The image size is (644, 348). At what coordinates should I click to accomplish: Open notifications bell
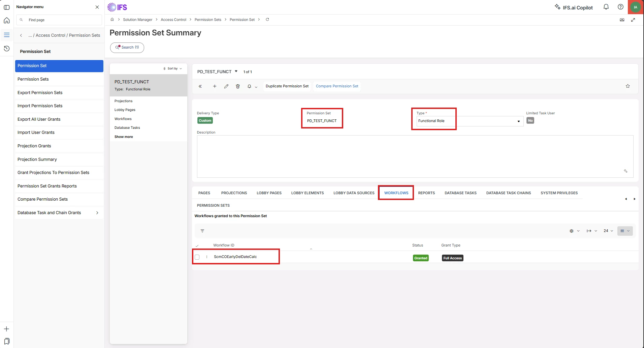click(606, 7)
